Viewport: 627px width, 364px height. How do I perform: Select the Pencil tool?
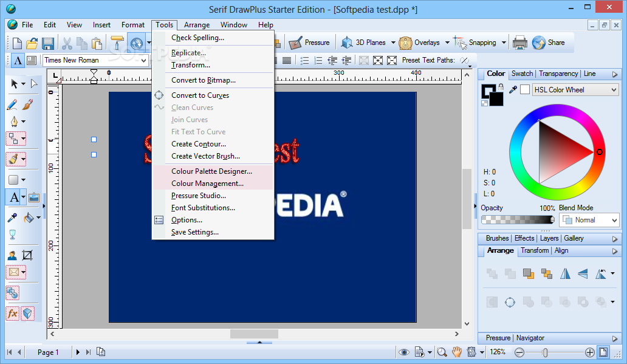(x=12, y=105)
